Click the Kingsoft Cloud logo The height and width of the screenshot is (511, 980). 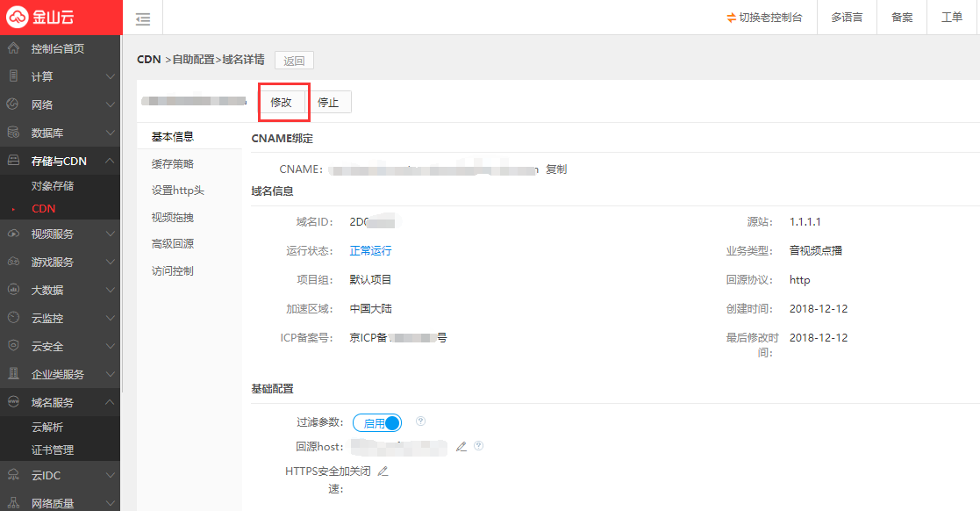point(40,17)
